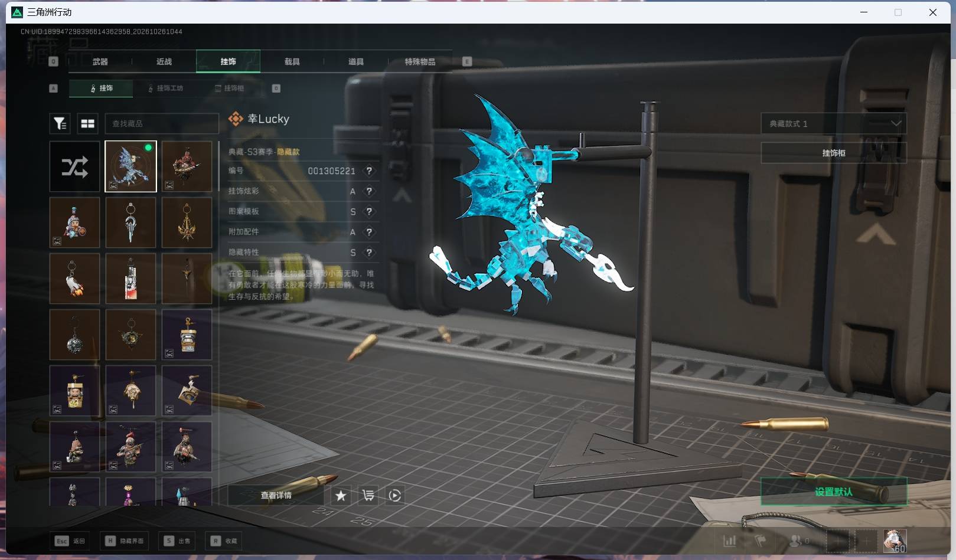
Task: Expand the 典藏款式 1 style dropdown
Action: 834,123
